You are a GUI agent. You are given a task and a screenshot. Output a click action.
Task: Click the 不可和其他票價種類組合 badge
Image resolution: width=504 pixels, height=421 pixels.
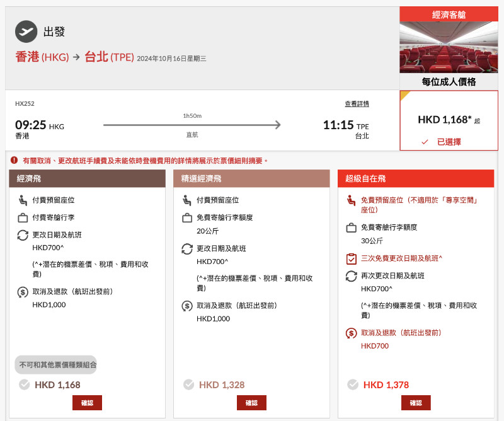[55, 365]
